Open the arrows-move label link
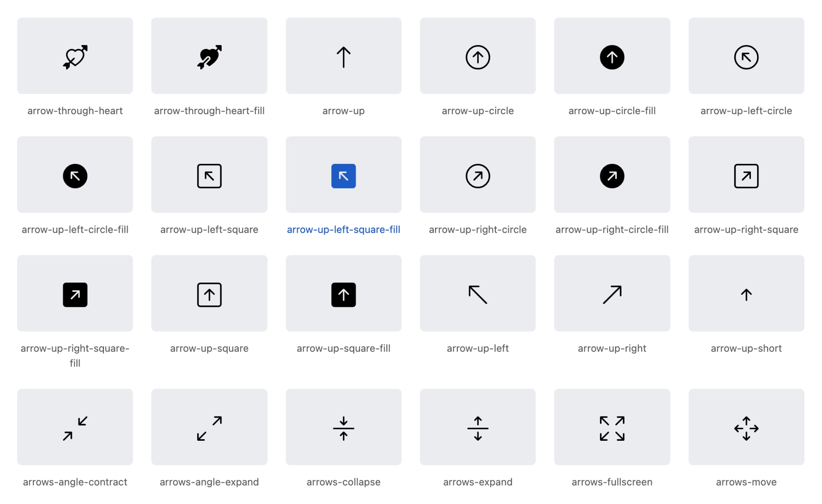The width and height of the screenshot is (822, 504). [746, 482]
